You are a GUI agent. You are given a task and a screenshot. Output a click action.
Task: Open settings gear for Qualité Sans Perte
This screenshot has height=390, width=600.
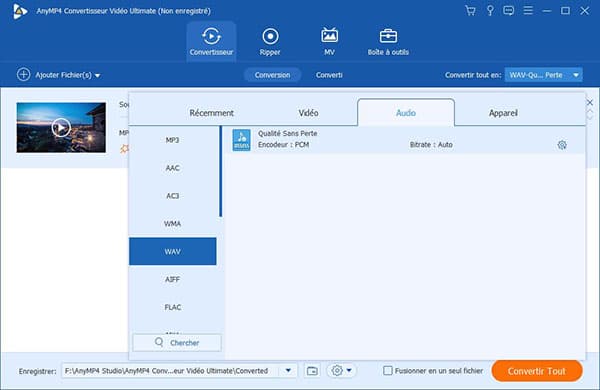pyautogui.click(x=562, y=145)
